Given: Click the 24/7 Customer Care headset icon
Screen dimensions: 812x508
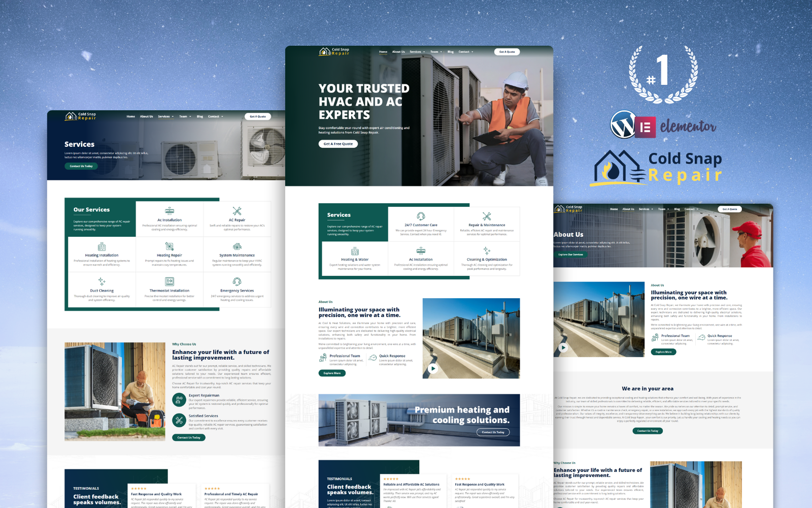Looking at the screenshot, I should [x=421, y=216].
